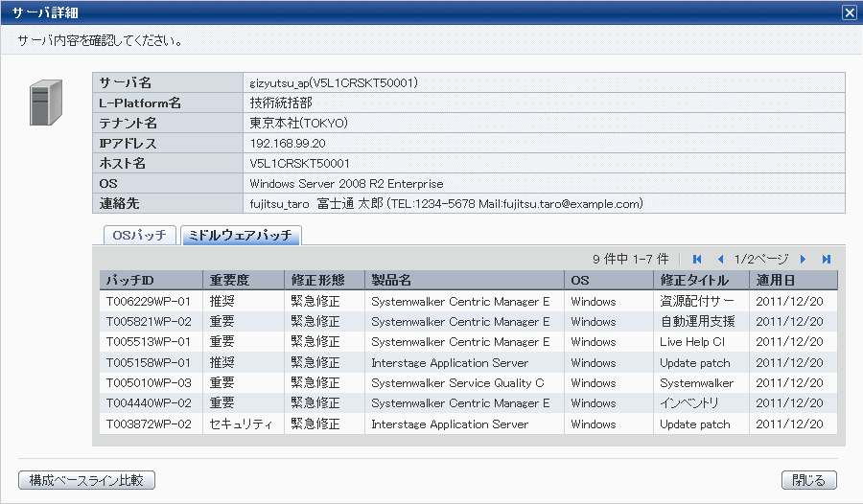Switch to the OSパッチ tab
Viewport: 863px width, 504px height.
coord(140,235)
